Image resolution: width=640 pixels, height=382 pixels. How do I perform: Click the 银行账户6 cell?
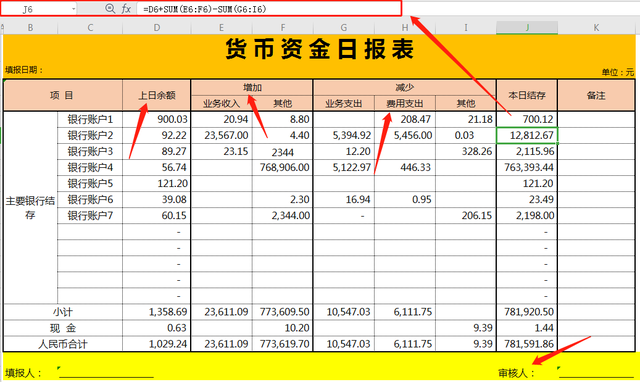(90, 200)
